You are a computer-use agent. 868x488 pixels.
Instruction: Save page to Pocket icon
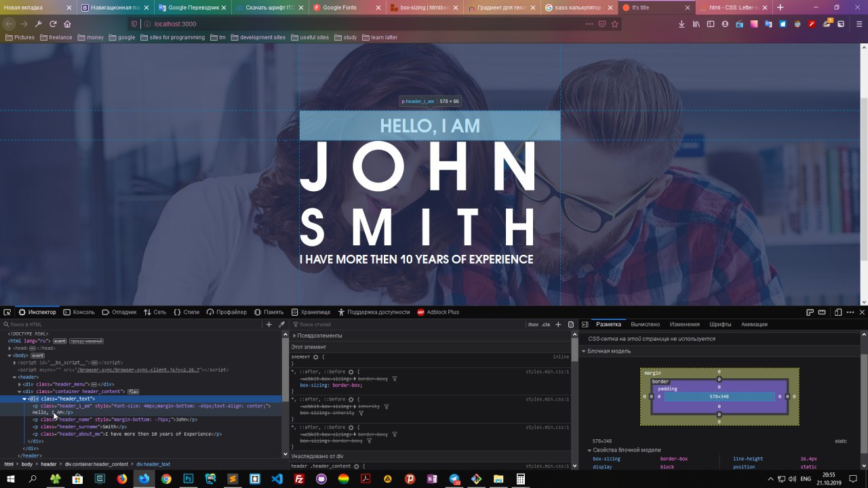(601, 24)
